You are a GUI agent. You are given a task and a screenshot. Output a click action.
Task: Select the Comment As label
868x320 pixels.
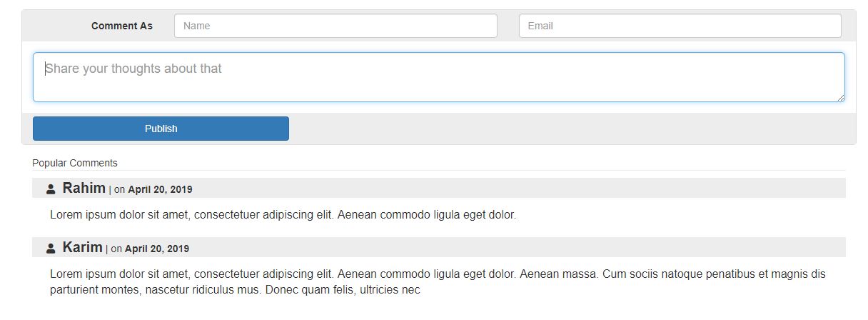coord(122,26)
